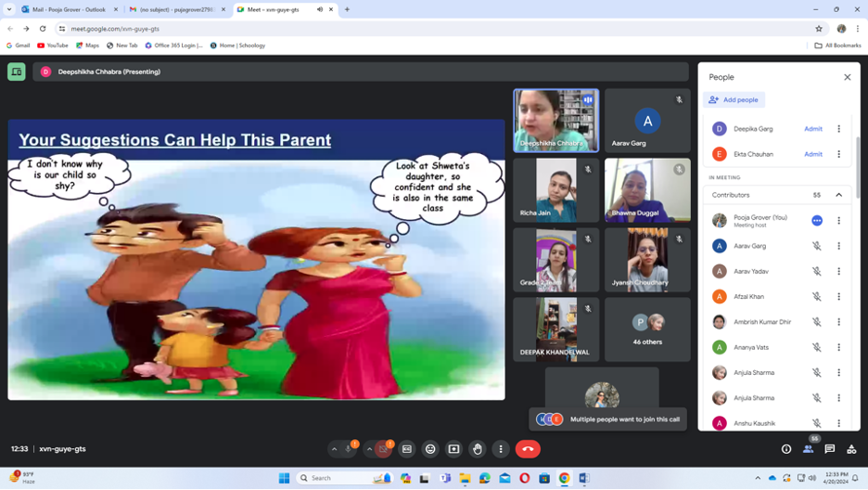Collapse the Contributors list section
Viewport: 868px width, 490px height.
click(838, 195)
